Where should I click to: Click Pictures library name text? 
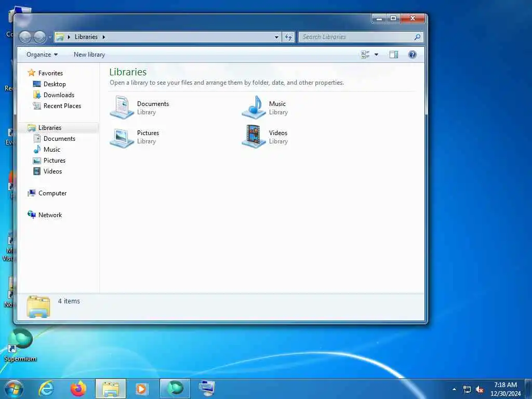pyautogui.click(x=148, y=133)
